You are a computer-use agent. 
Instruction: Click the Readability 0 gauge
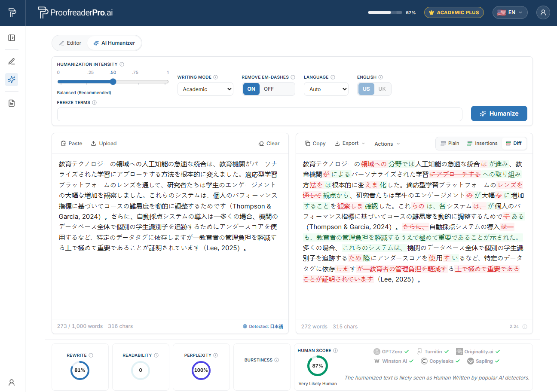[141, 370]
